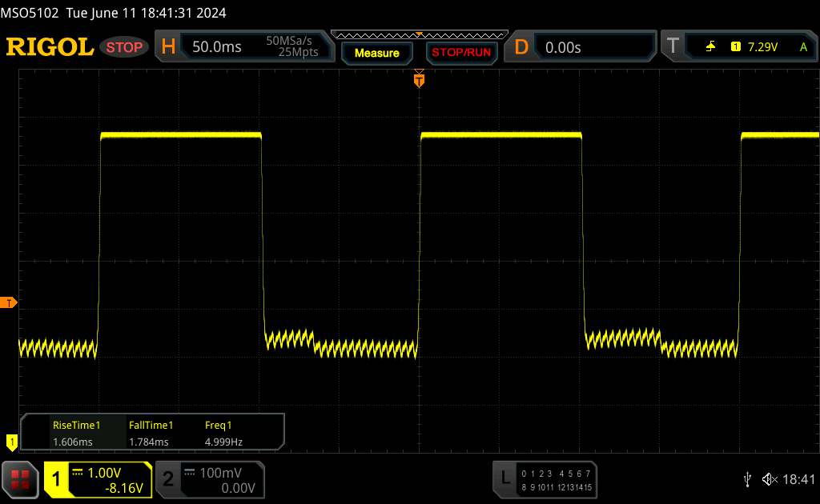Click the orange D delay icon
The height and width of the screenshot is (504, 820).
coord(521,47)
